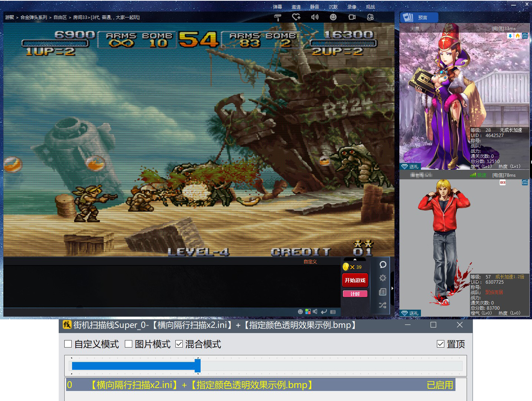Viewport: 532px width, 401px height.
Task: Click the 弹幕 menu item
Action: 278,7
